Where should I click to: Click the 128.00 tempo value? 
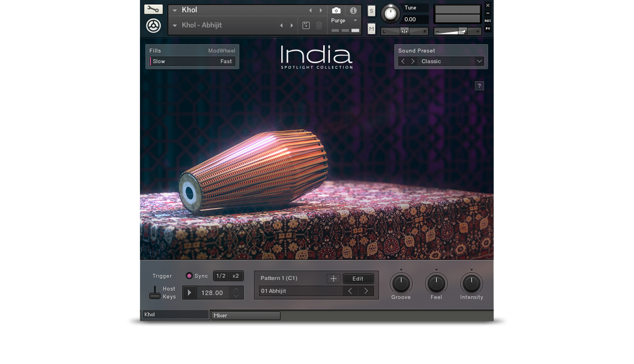pos(212,293)
